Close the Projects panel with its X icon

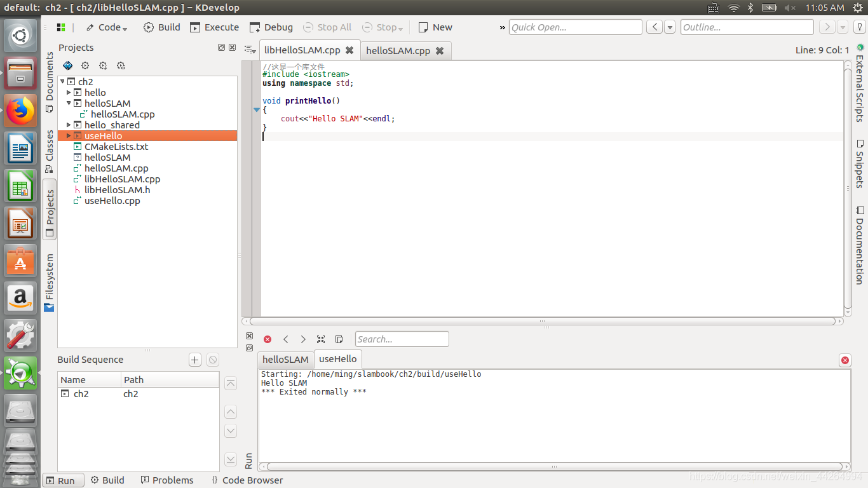click(x=232, y=48)
